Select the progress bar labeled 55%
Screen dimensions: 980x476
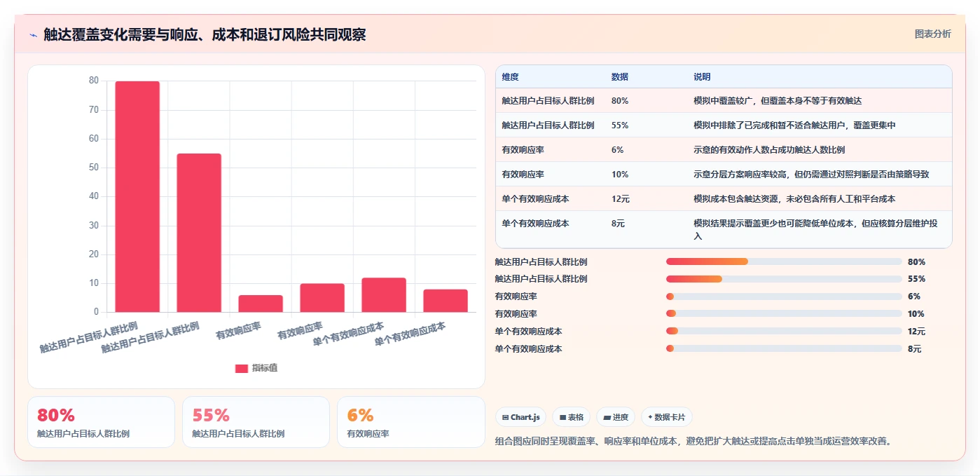click(x=784, y=278)
